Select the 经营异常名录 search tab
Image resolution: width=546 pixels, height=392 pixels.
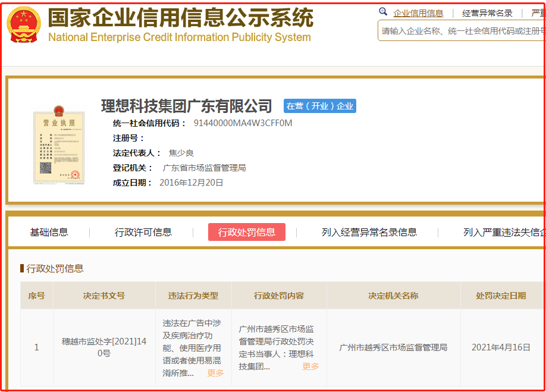point(487,13)
